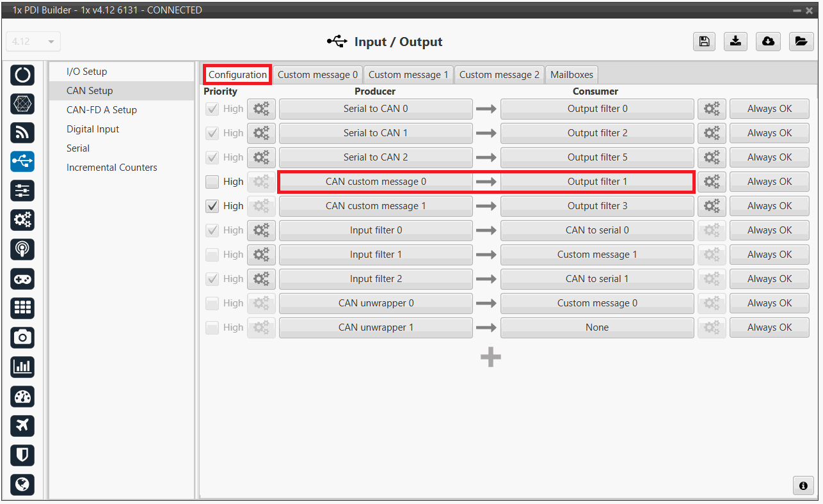
Task: Click the cloud download icon
Action: coord(768,42)
